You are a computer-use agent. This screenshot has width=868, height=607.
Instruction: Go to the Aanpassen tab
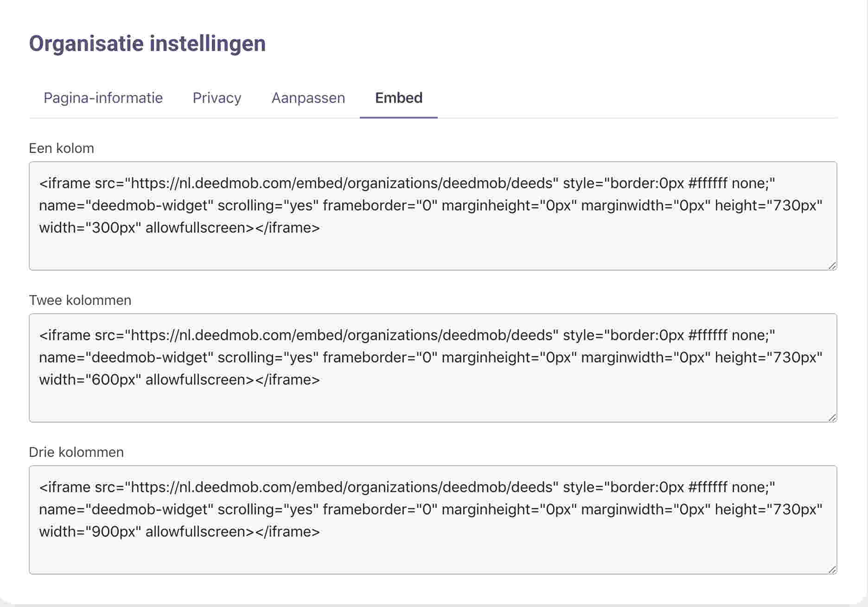coord(308,98)
